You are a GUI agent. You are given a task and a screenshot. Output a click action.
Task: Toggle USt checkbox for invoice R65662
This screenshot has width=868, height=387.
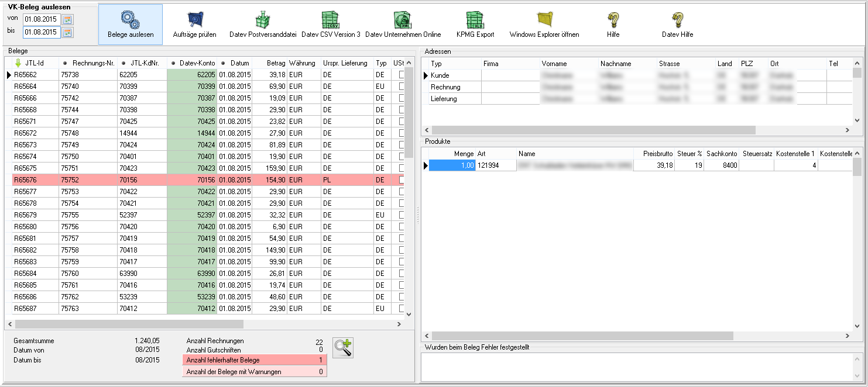(x=402, y=75)
